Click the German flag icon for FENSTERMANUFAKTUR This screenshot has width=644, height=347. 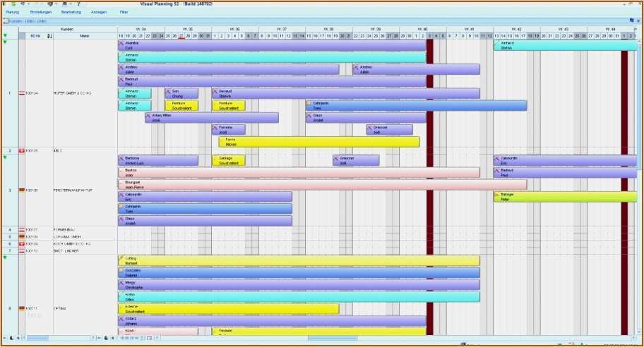pos(22,190)
